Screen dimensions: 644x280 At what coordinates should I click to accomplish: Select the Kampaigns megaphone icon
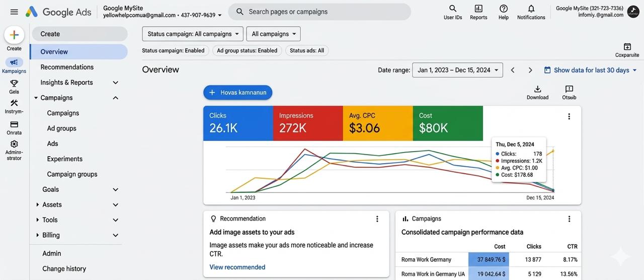point(14,62)
